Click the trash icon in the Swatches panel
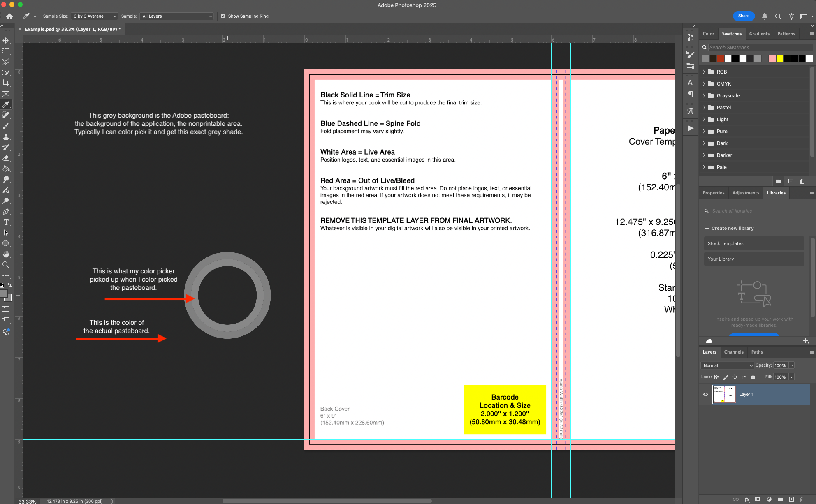This screenshot has height=504, width=816. tap(802, 181)
